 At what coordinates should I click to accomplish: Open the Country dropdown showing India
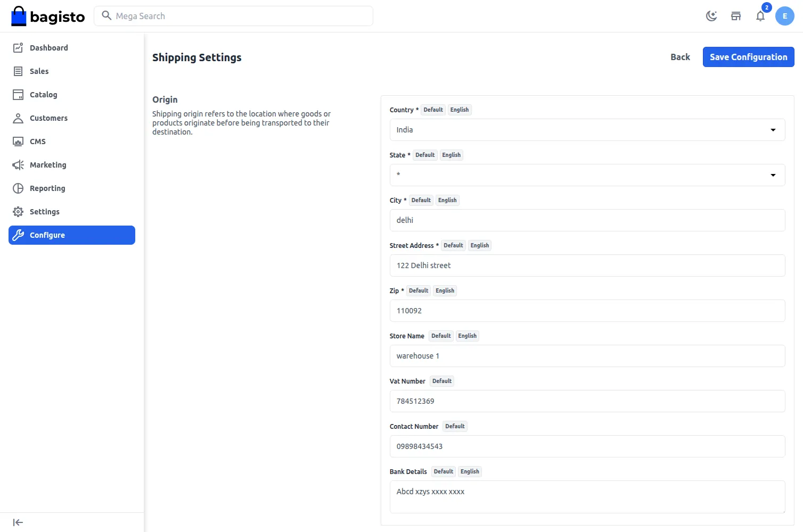587,129
